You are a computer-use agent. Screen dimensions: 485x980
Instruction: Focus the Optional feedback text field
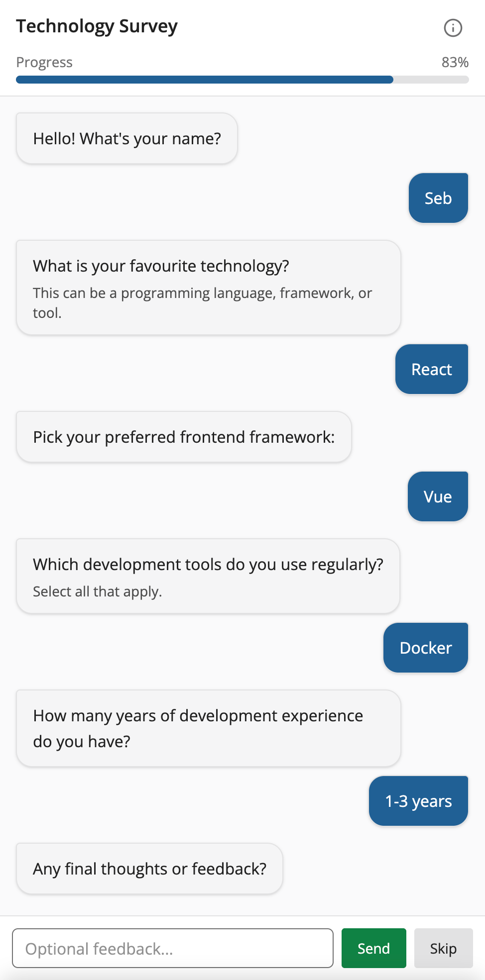173,948
